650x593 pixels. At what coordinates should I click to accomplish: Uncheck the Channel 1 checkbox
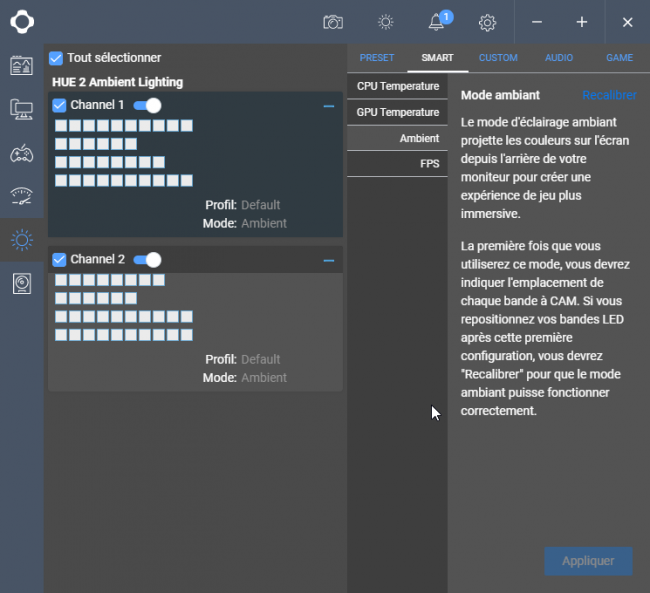[x=59, y=105]
